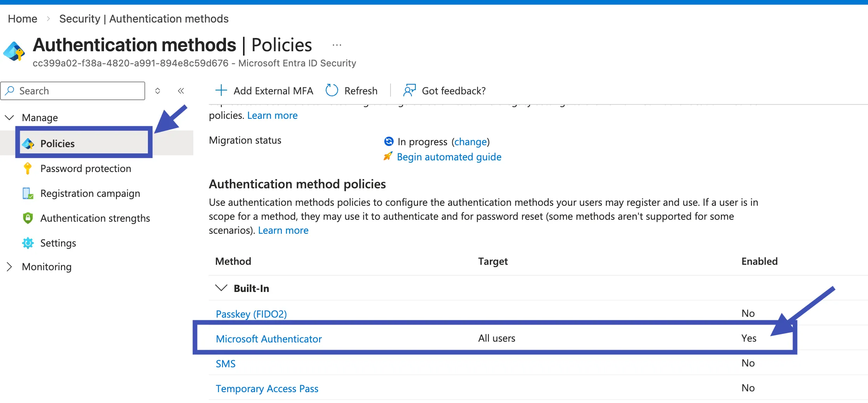Click Begin automated guide link
This screenshot has height=403, width=868.
click(449, 157)
